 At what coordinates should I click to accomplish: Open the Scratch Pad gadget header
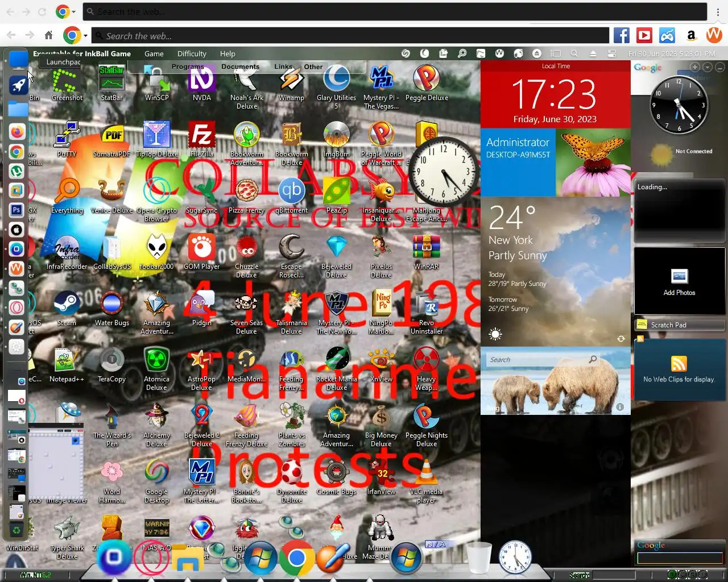(x=679, y=325)
